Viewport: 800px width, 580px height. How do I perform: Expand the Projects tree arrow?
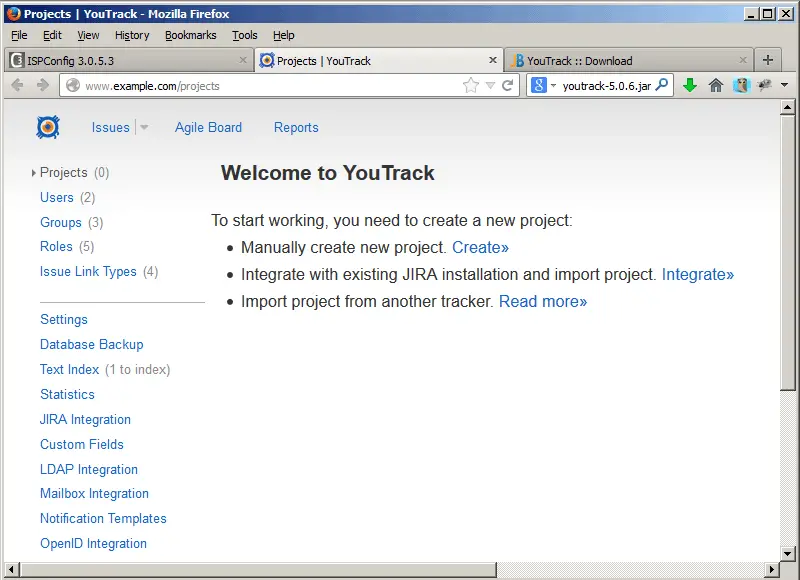[34, 173]
